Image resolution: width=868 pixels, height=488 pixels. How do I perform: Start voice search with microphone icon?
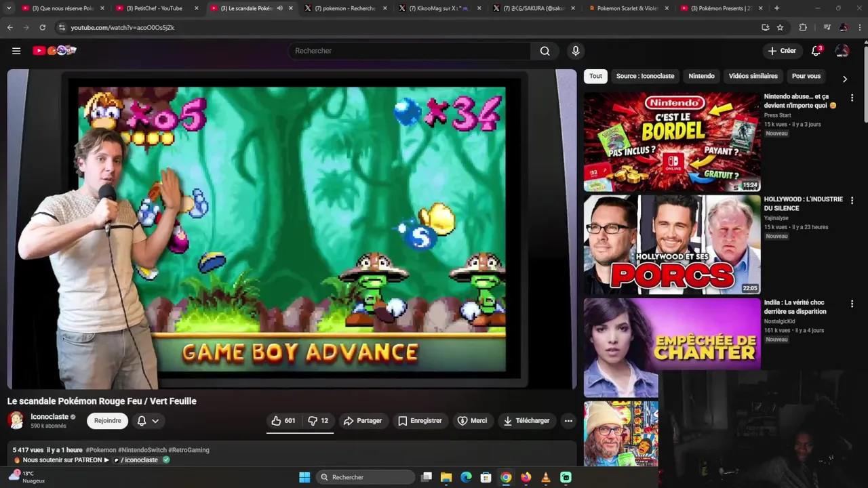(576, 51)
